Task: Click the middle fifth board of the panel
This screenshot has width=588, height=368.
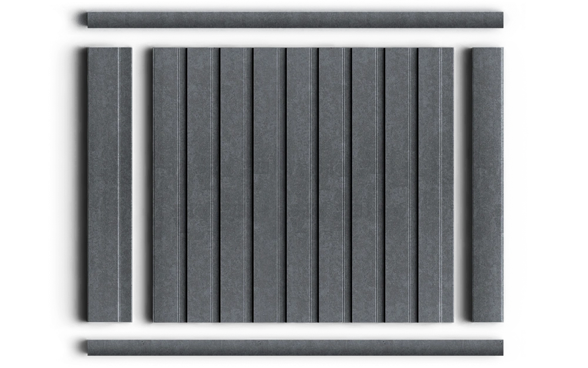Action: [302, 185]
